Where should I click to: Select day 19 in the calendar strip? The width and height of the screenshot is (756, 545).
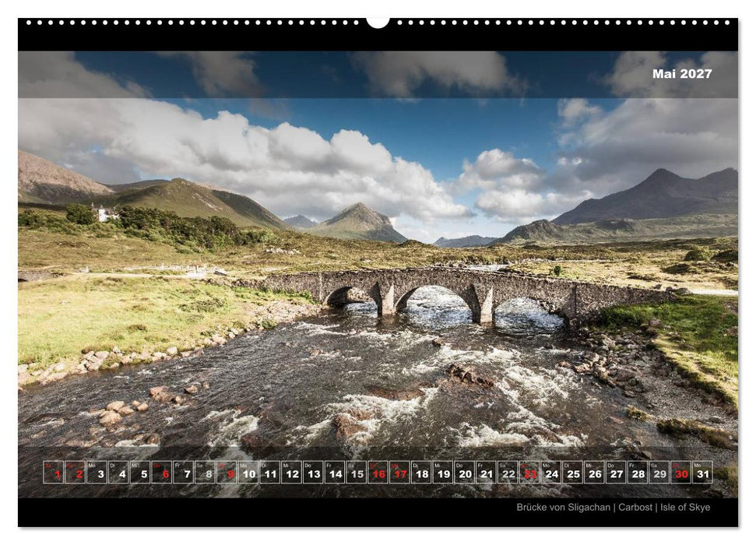click(x=444, y=472)
